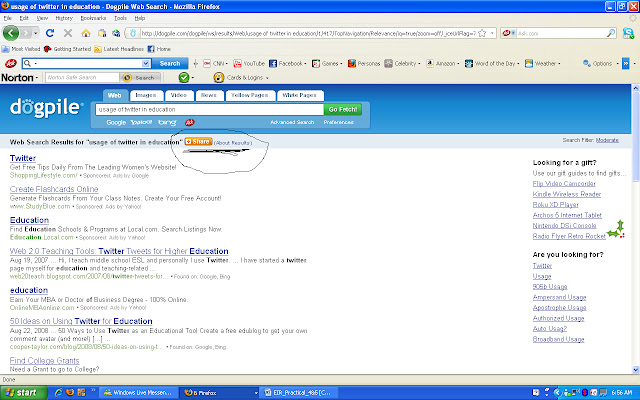The width and height of the screenshot is (640, 400).
Task: Open the History menu
Action: point(64,18)
